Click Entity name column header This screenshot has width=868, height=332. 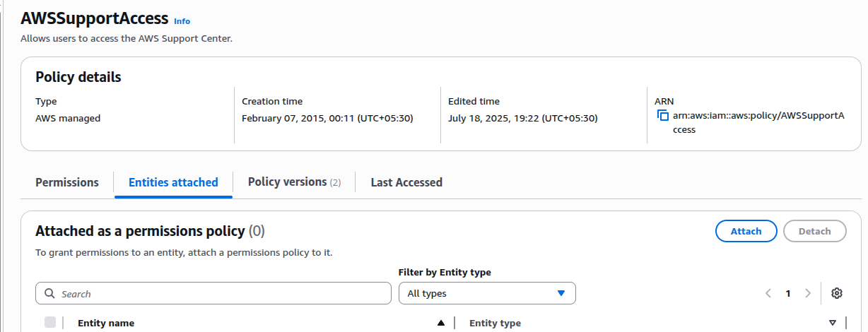click(x=106, y=323)
